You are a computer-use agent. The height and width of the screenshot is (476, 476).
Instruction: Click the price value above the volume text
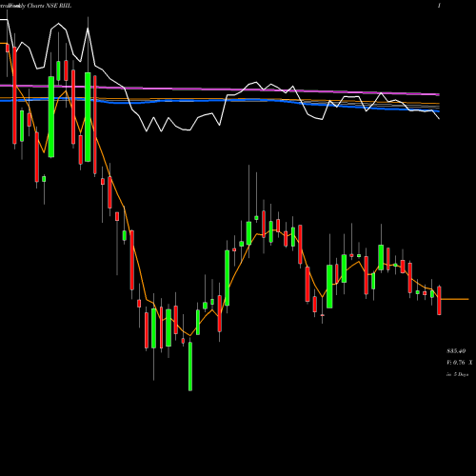point(456,351)
